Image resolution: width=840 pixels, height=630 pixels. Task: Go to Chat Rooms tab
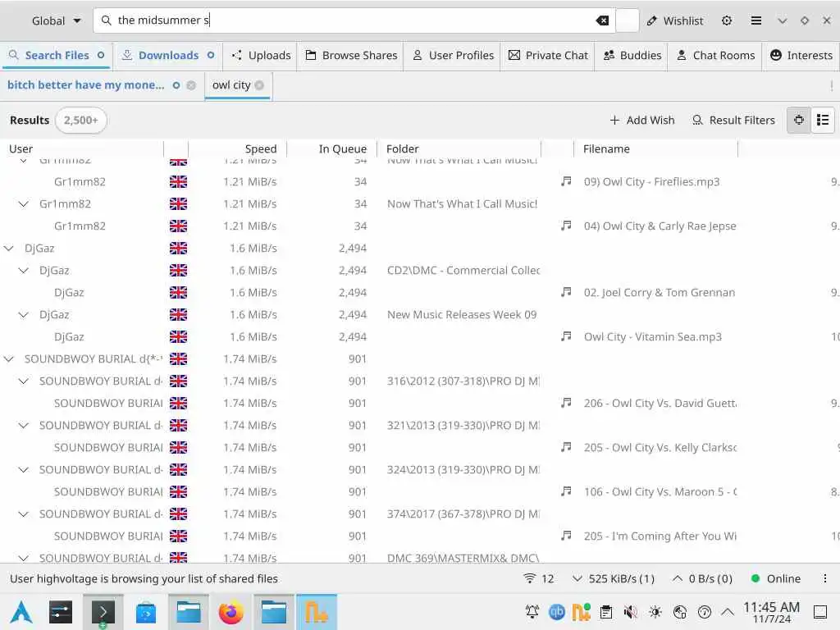[x=715, y=55]
